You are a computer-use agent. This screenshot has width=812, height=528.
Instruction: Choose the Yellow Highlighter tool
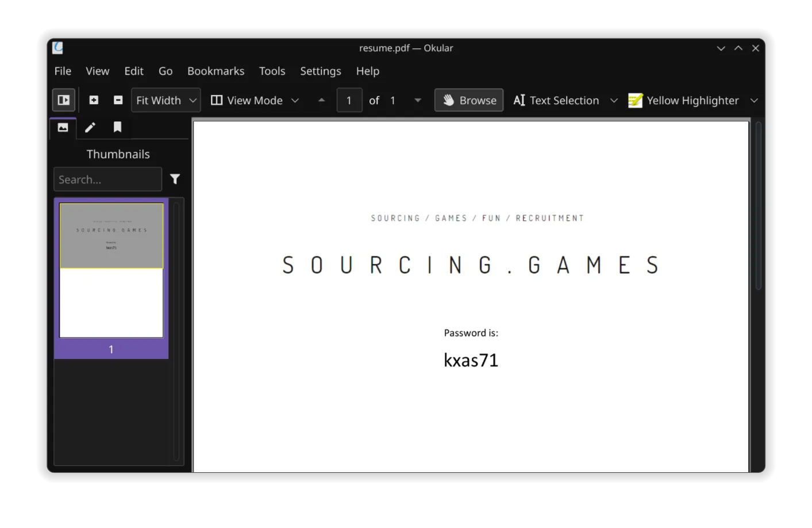683,100
